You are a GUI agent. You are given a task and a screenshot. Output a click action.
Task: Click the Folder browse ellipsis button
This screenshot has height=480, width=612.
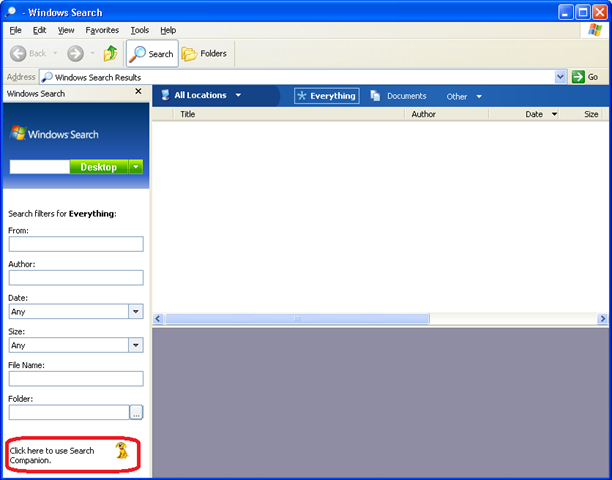(136, 412)
